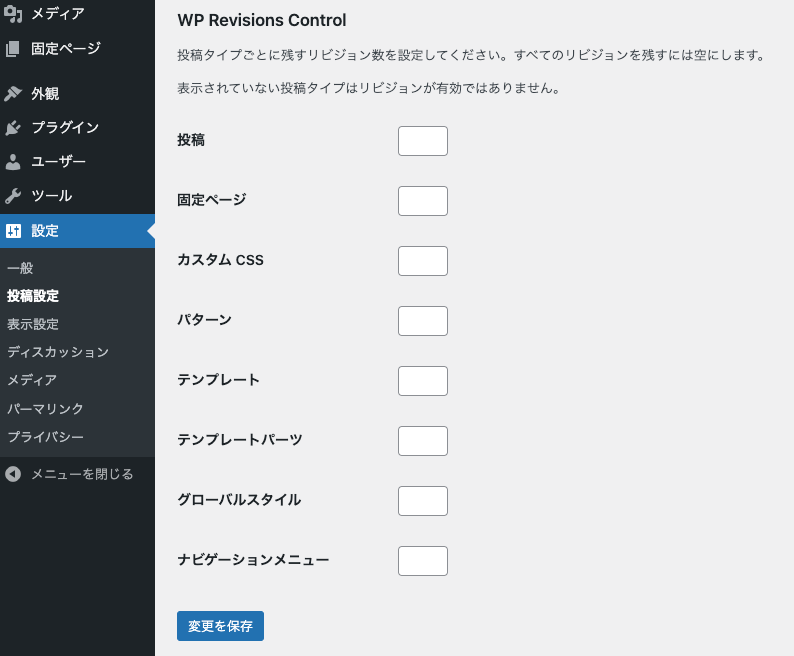Collapse menu with メニューを閉じる arrow icon
This screenshot has height=656, width=794.
coord(13,474)
